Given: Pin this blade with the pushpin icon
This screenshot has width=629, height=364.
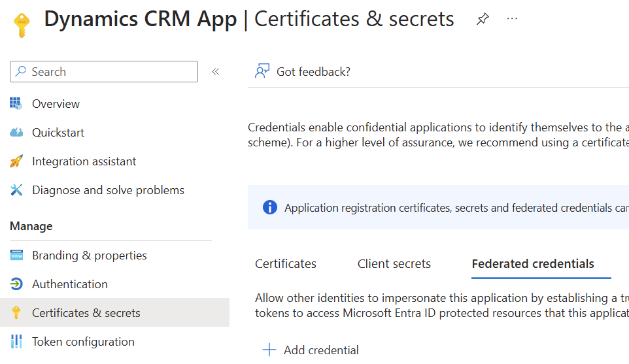Looking at the screenshot, I should coord(483,19).
